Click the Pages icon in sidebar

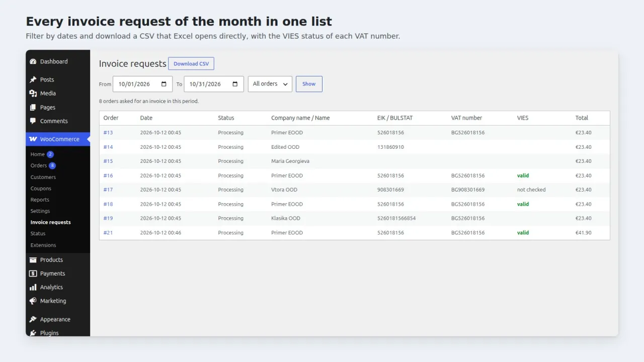[33, 107]
